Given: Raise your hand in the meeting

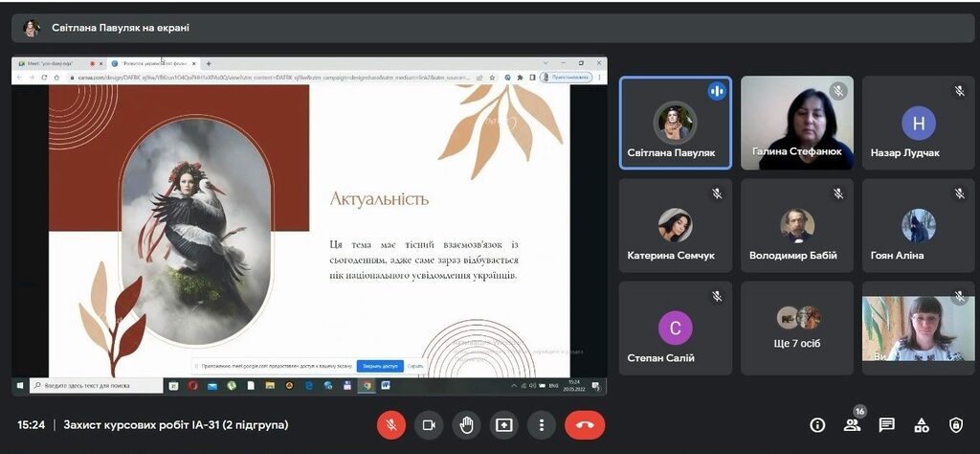Looking at the screenshot, I should [x=466, y=425].
